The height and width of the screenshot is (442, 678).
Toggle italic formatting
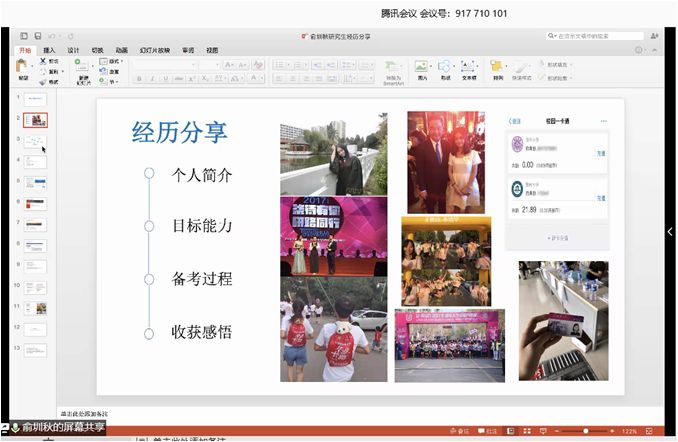point(153,79)
